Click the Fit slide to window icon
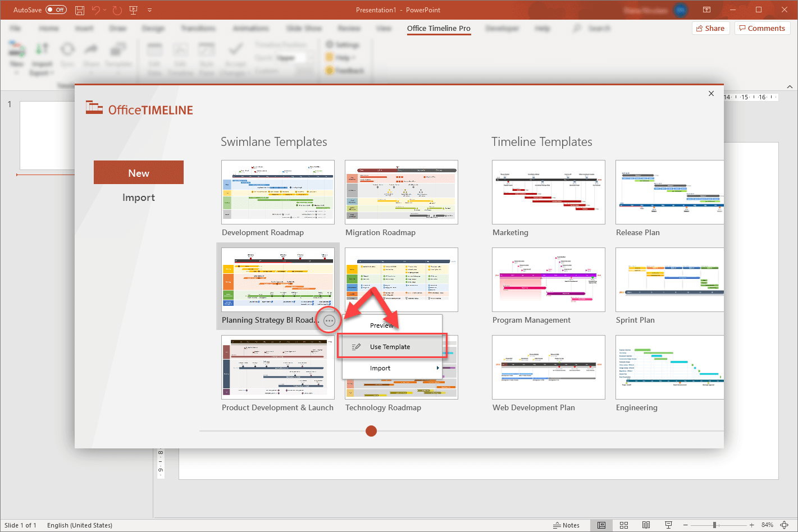 pyautogui.click(x=785, y=525)
